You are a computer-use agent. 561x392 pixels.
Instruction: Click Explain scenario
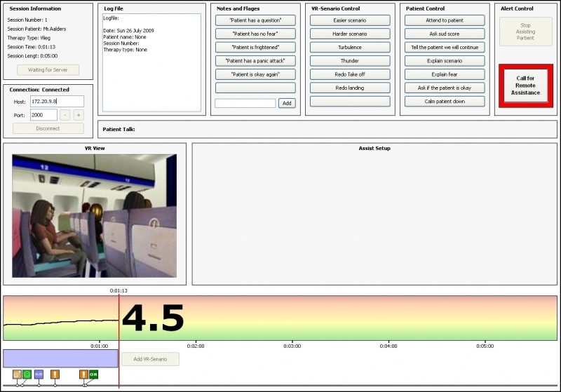click(x=445, y=61)
